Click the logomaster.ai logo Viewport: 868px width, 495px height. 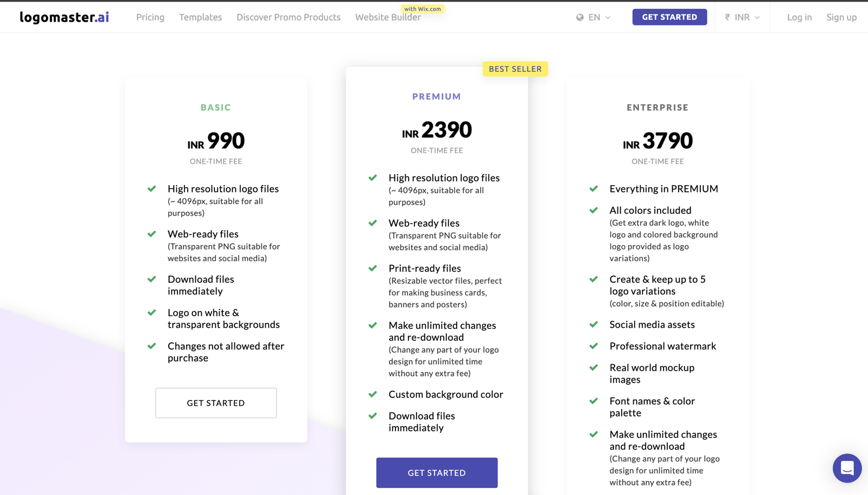[64, 17]
